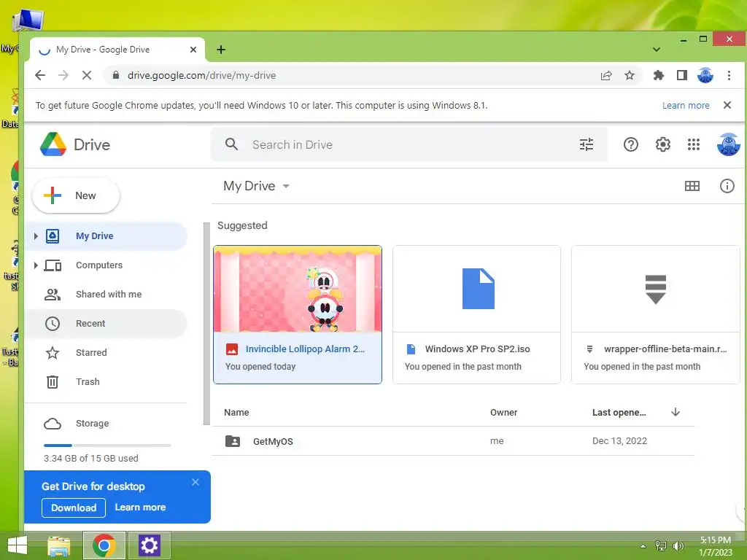Expand the My Drive tree node
The width and height of the screenshot is (747, 560).
pyautogui.click(x=36, y=236)
